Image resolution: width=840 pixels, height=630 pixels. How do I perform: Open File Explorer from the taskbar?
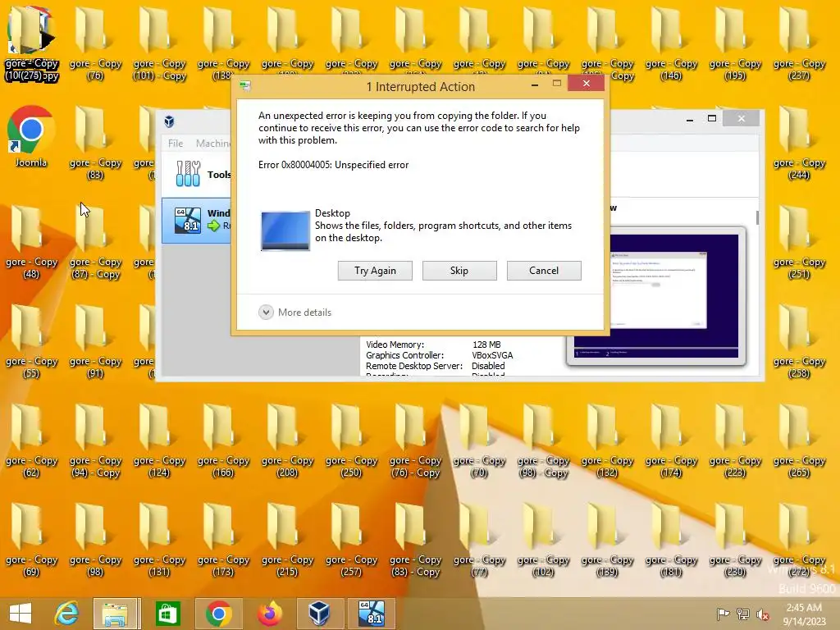pyautogui.click(x=116, y=614)
